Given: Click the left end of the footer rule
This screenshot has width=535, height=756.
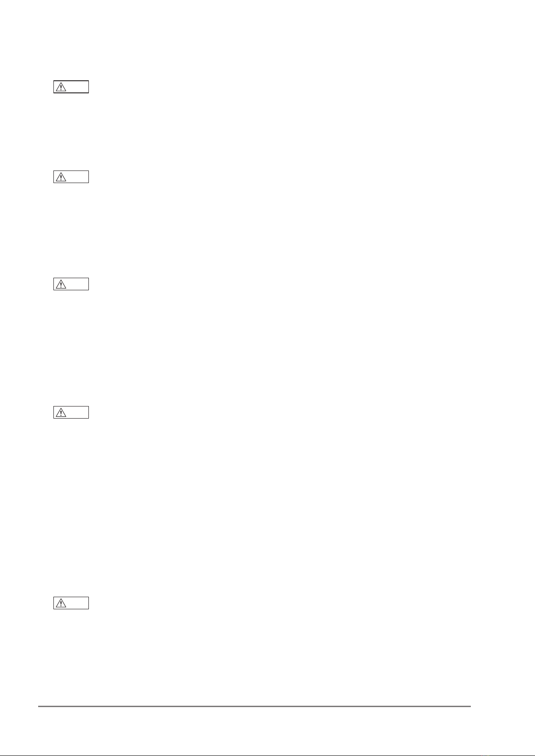Looking at the screenshot, I should pos(39,706).
